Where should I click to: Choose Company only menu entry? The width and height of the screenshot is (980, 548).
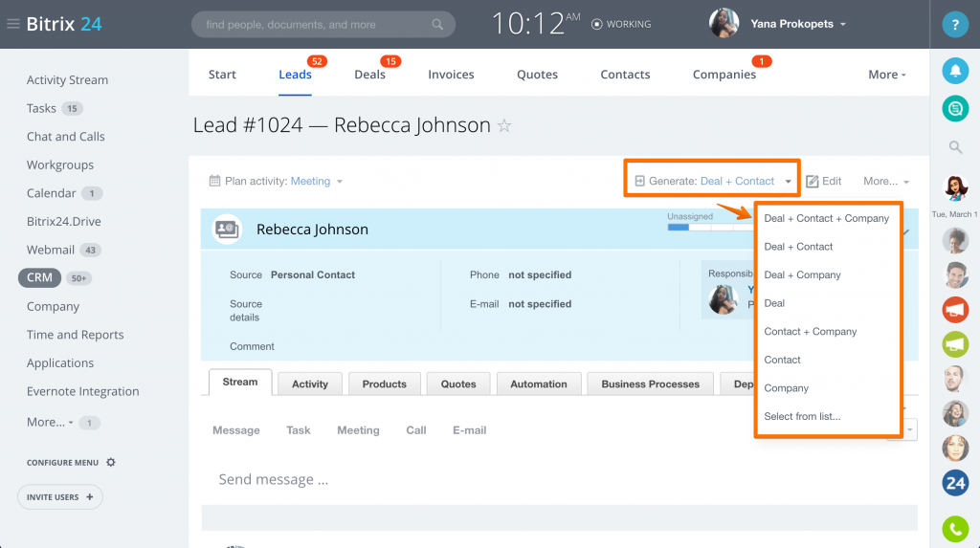point(787,388)
